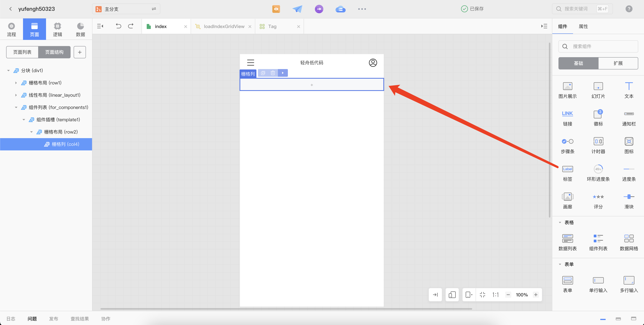Click the blue cloud icon
The width and height of the screenshot is (644, 325).
coord(340,9)
